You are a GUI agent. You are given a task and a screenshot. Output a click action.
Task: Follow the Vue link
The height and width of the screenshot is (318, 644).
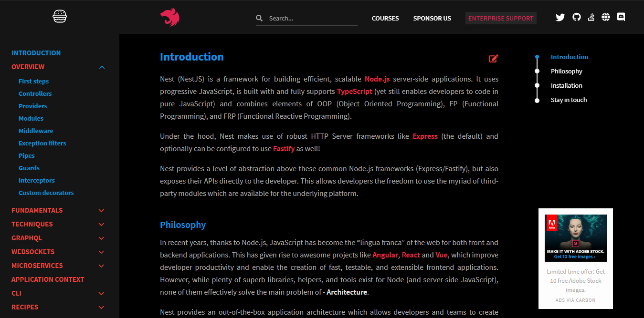(x=442, y=255)
